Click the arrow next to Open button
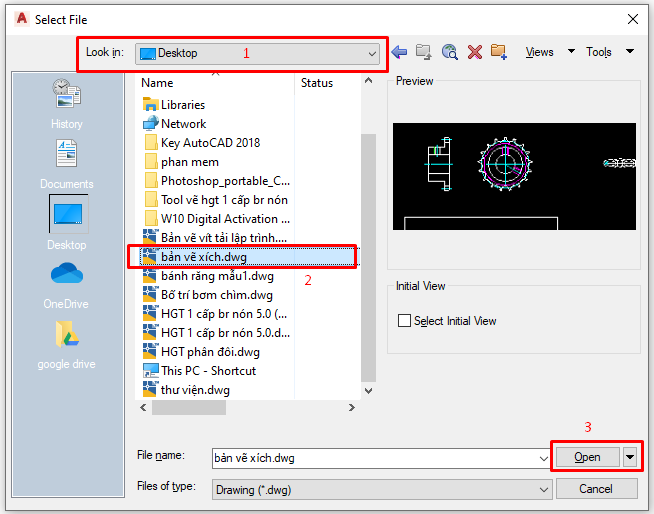 tap(630, 457)
